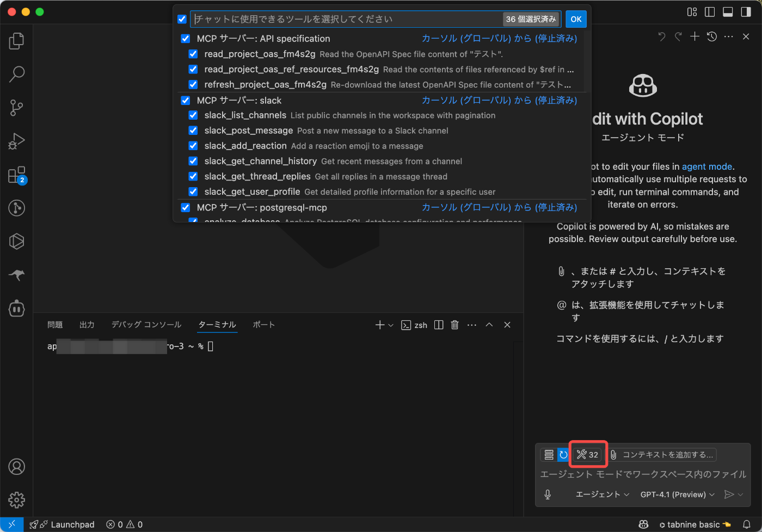Open the Git Graph activity bar icon
Image resolution: width=762 pixels, height=532 pixels.
(x=17, y=208)
